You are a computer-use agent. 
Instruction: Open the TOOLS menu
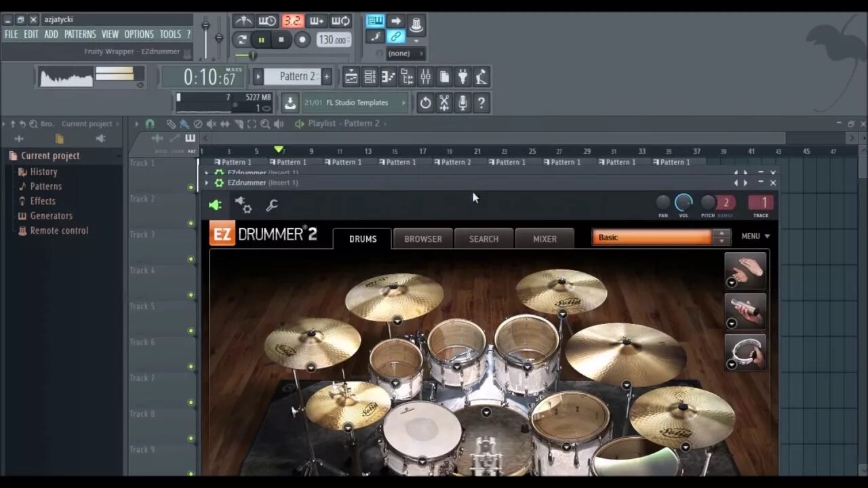[x=170, y=34]
